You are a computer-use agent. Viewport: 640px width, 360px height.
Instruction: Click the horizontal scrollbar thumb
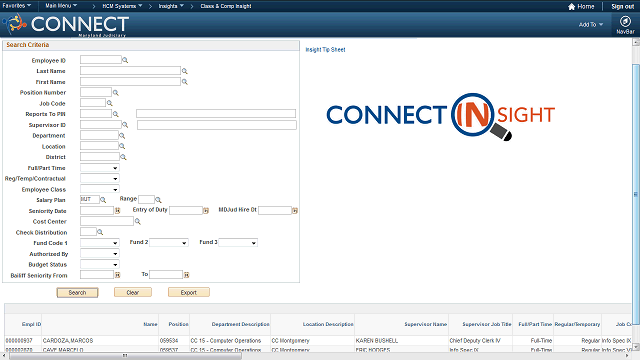click(126, 356)
